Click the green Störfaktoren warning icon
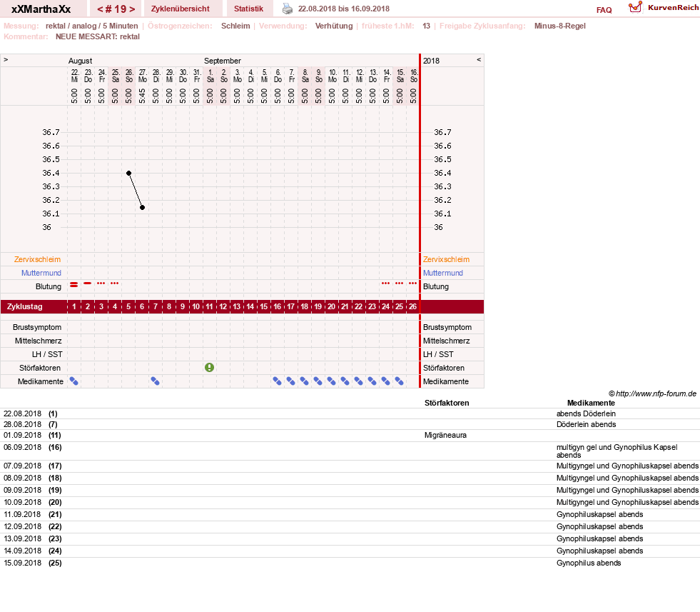Screen dimensions: 700x612 point(209,367)
